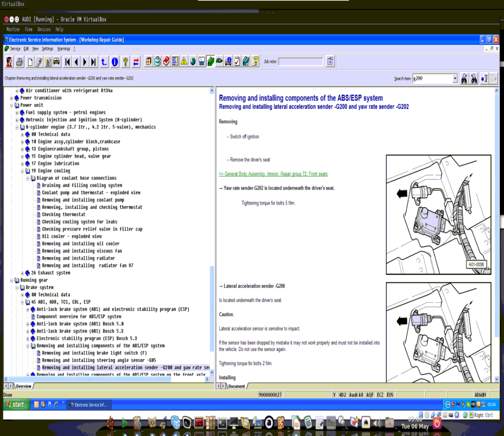504x436 pixels.
Task: Click the green car toolbar icon
Action: 219,61
